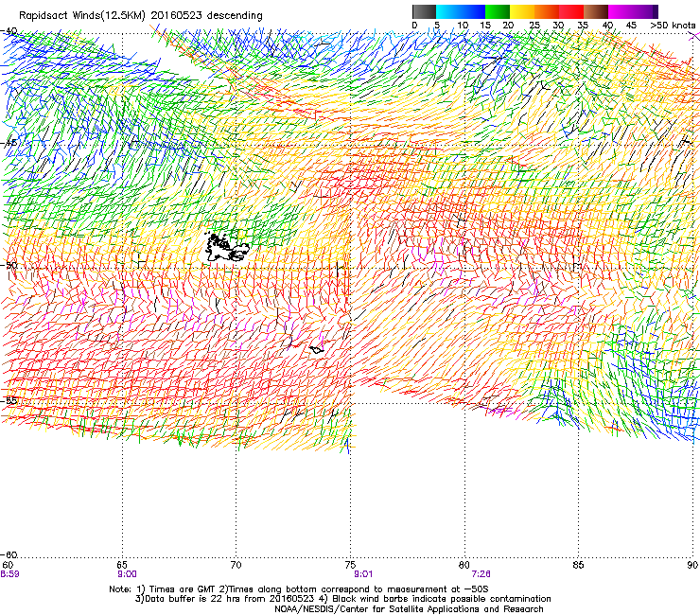This screenshot has width=700, height=615.
Task: Click the longitude label "65"
Action: tap(122, 565)
